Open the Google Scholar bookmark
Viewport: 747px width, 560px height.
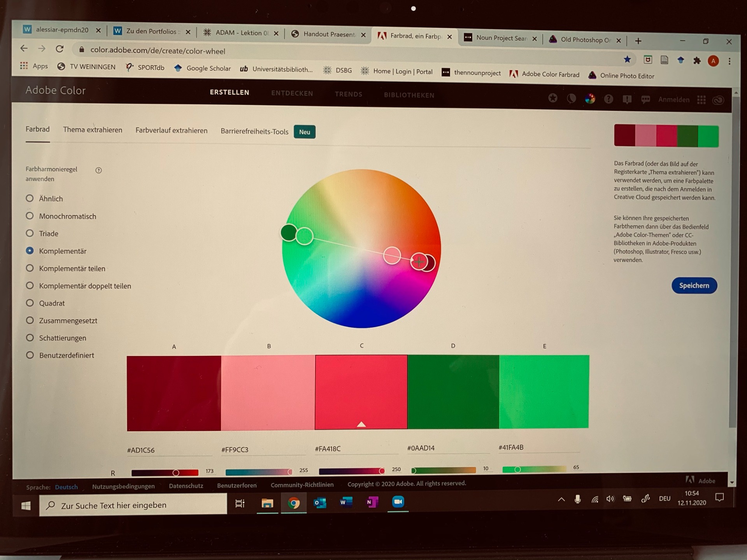click(202, 68)
